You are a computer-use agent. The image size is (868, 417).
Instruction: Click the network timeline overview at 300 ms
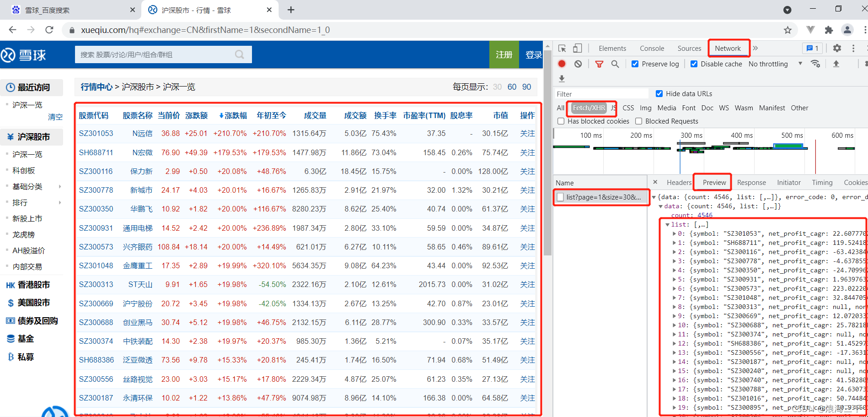[x=691, y=135]
